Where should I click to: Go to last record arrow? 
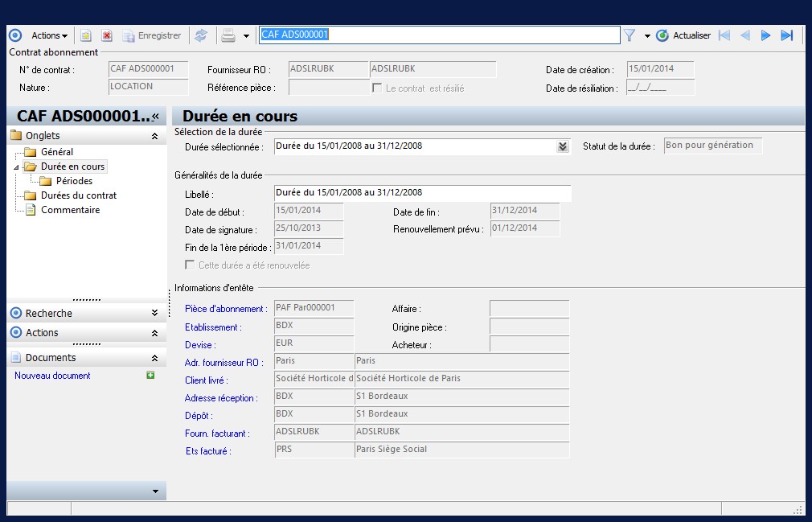pyautogui.click(x=787, y=35)
